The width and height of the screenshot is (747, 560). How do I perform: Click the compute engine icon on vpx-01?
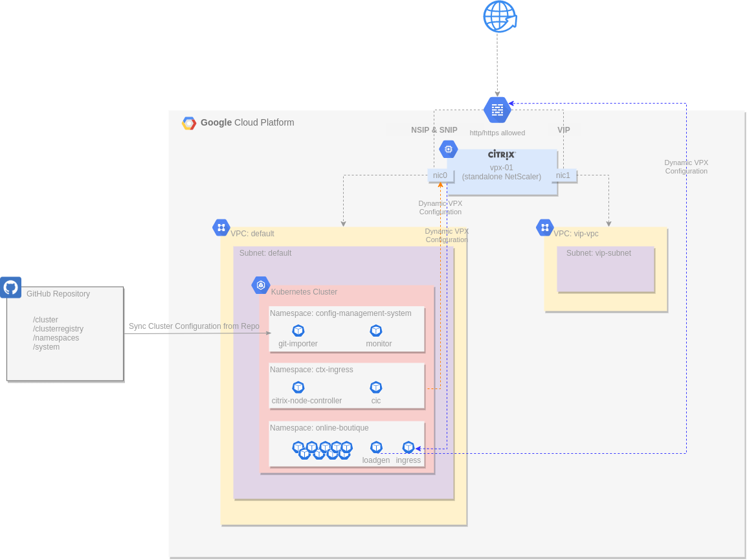coord(448,149)
